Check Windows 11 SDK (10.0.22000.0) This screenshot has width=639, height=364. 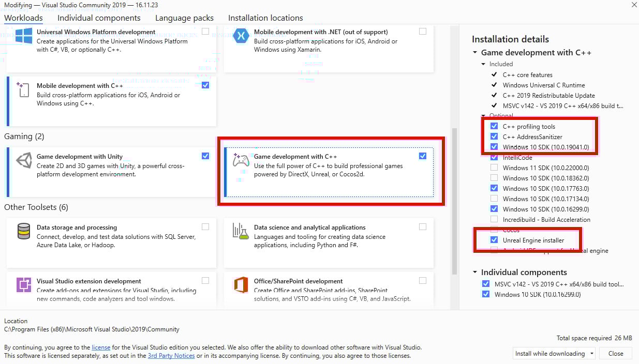pyautogui.click(x=494, y=168)
